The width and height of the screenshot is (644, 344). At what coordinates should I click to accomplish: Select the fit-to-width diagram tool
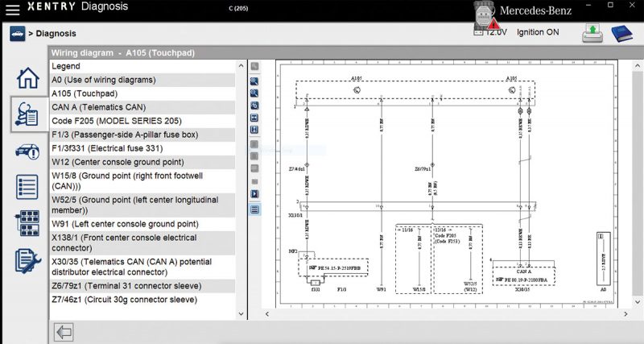(x=254, y=118)
